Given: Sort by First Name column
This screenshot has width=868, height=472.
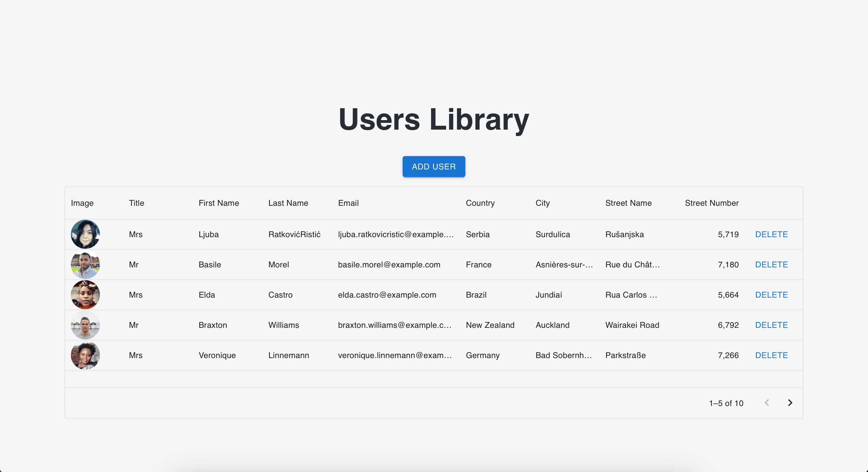Looking at the screenshot, I should [x=219, y=203].
